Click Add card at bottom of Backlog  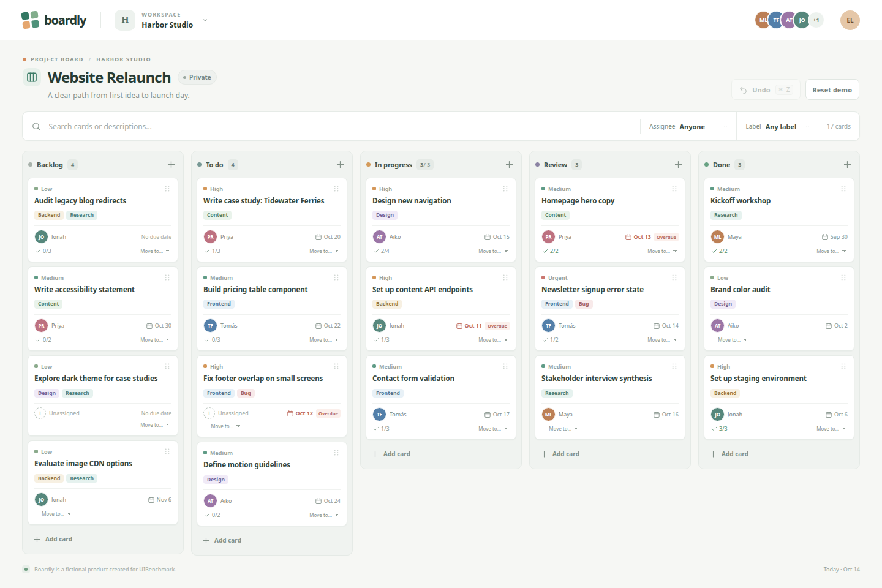click(53, 540)
